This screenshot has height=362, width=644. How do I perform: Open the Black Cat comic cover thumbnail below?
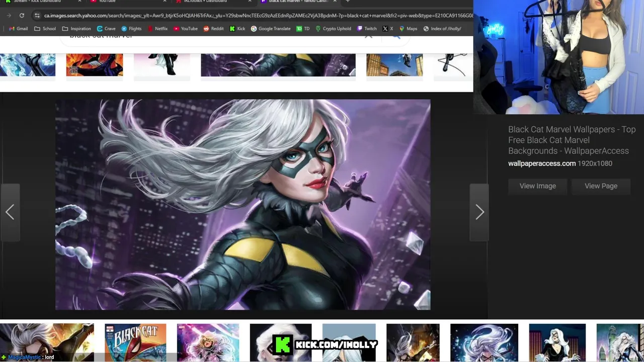pyautogui.click(x=135, y=342)
